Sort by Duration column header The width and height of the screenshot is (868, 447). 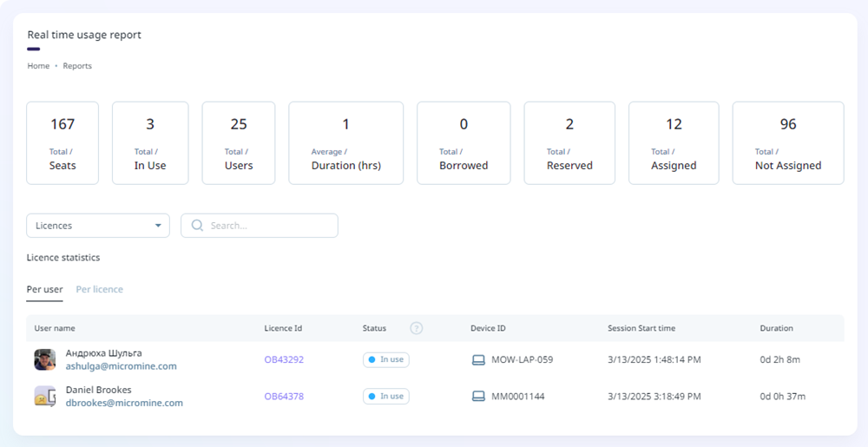tap(776, 328)
